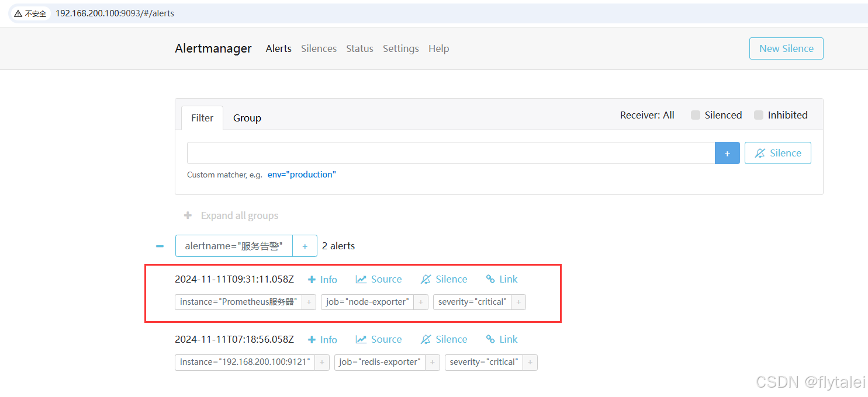Add Prometheus alert severity to filter via plus
Screen dimensions: 868x397
[518, 302]
